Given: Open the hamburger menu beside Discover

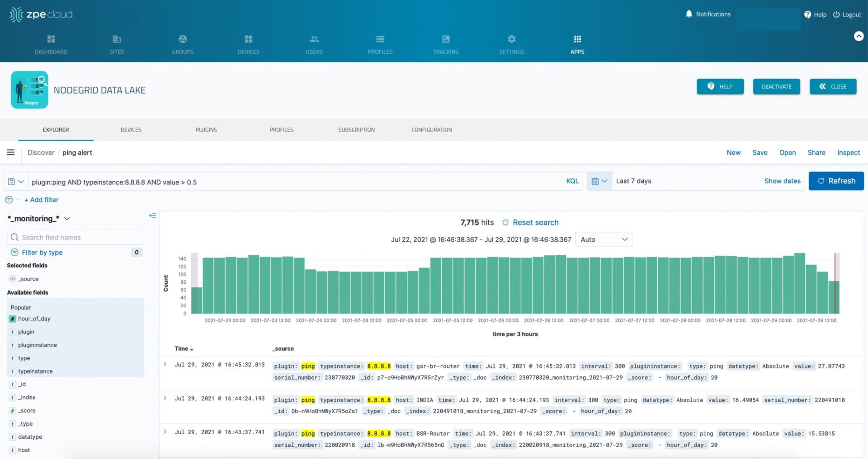Looking at the screenshot, I should (x=11, y=153).
